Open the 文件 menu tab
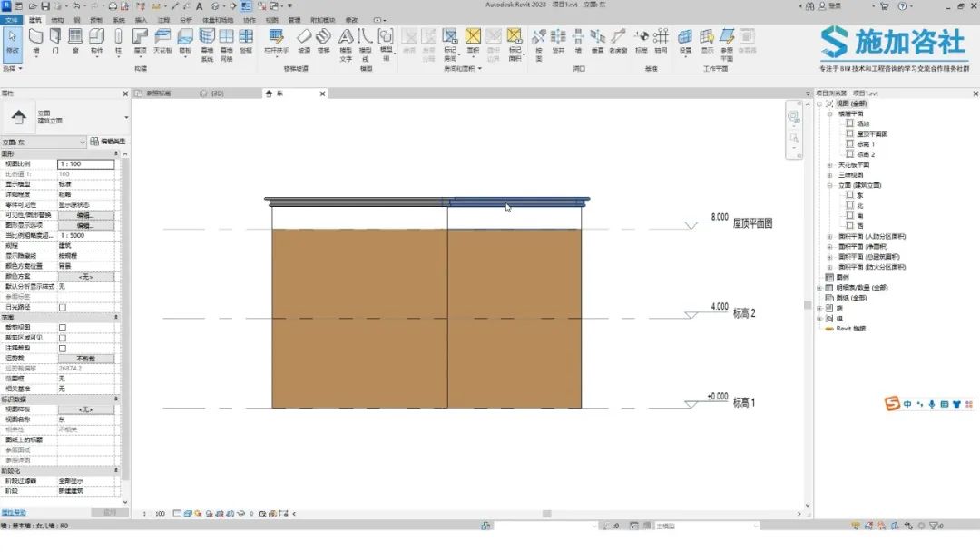Image resolution: width=980 pixels, height=552 pixels. click(12, 20)
